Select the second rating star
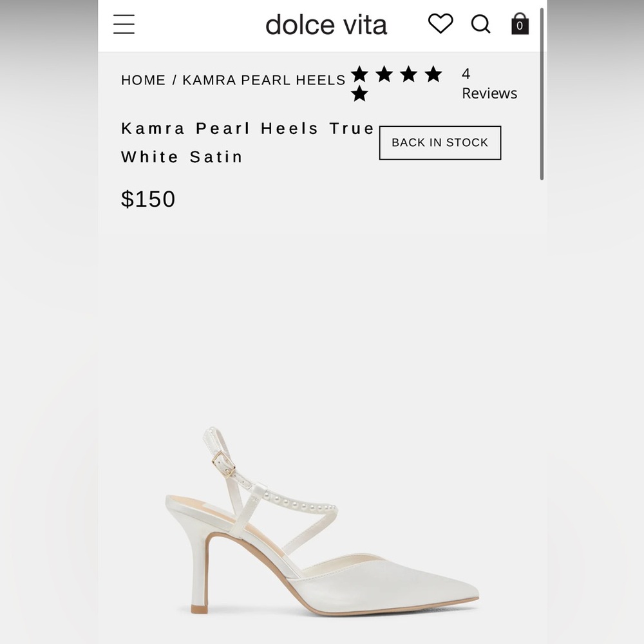Screen dimensions: 644x644 tap(384, 73)
